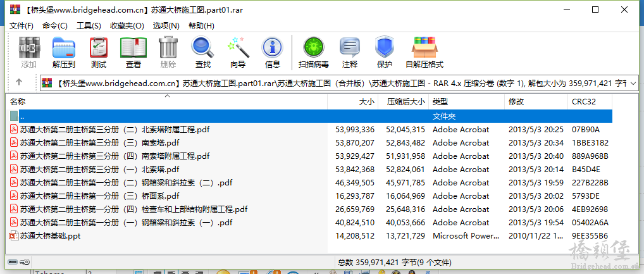Viewport: 644px width, 274px height.
Task: Click the WinRAR icon in title bar
Action: 15,9
